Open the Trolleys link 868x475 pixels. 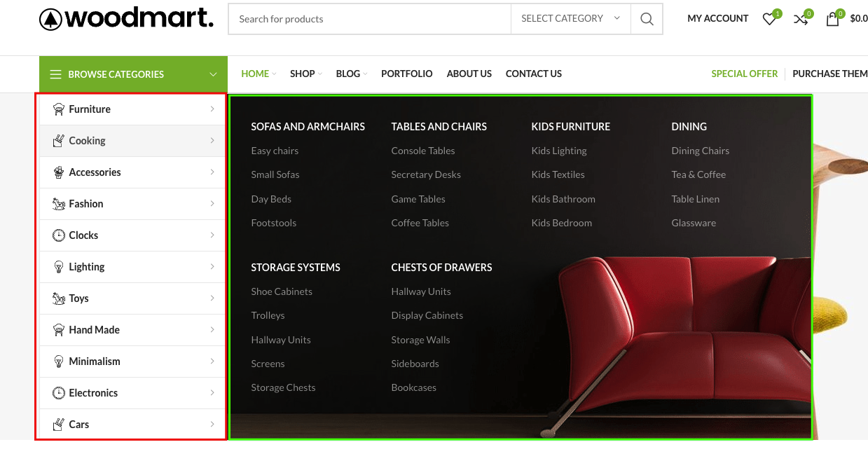tap(268, 315)
